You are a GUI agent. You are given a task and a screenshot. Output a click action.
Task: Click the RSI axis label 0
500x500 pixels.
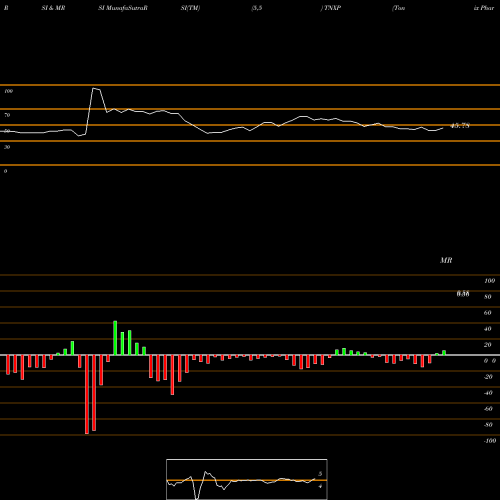tap(5, 171)
